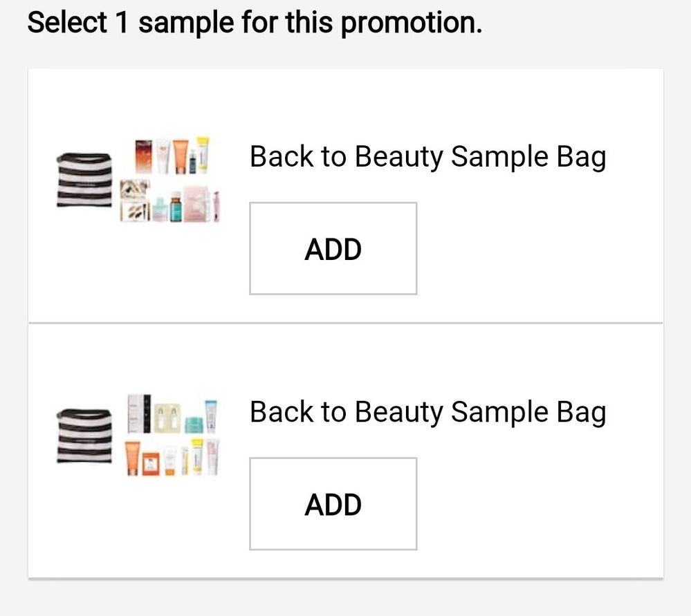
Task: Click the beige twin-vial sachet in the second sample
Action: coord(166,418)
